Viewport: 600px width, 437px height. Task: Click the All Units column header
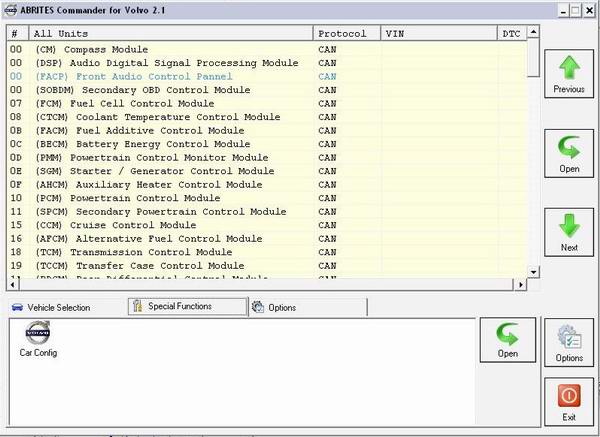pyautogui.click(x=171, y=34)
